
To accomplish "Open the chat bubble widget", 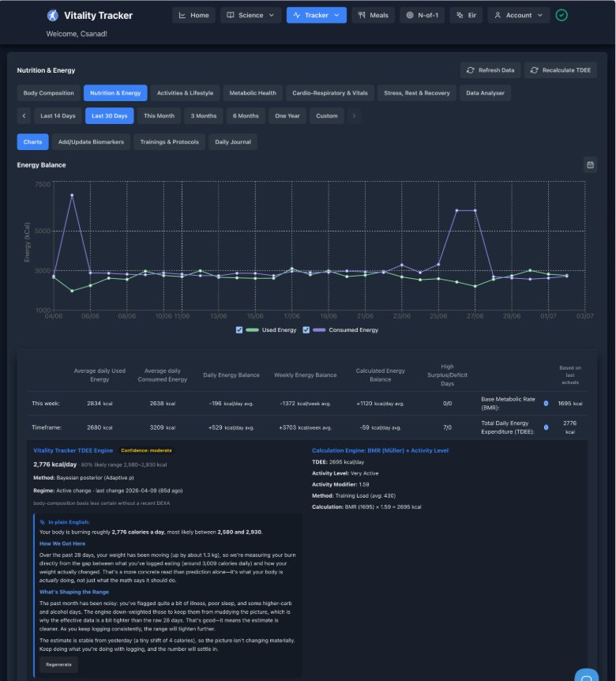I will click(587, 677).
